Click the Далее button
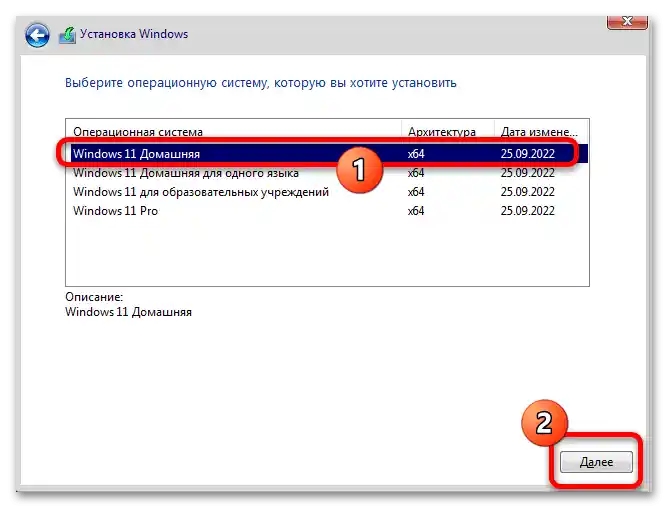668x508 pixels. point(596,462)
